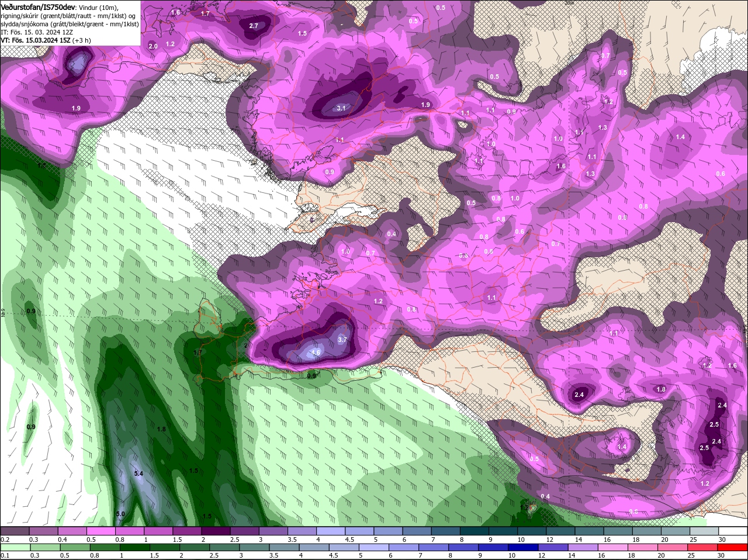Select the 0.2 swatch in the purple snow scale

tap(15, 531)
